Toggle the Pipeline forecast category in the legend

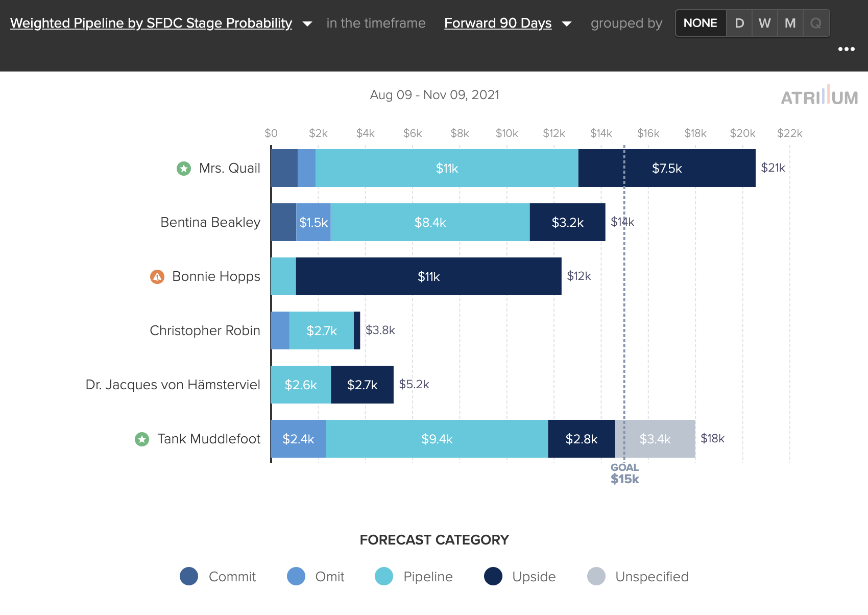[x=384, y=577]
